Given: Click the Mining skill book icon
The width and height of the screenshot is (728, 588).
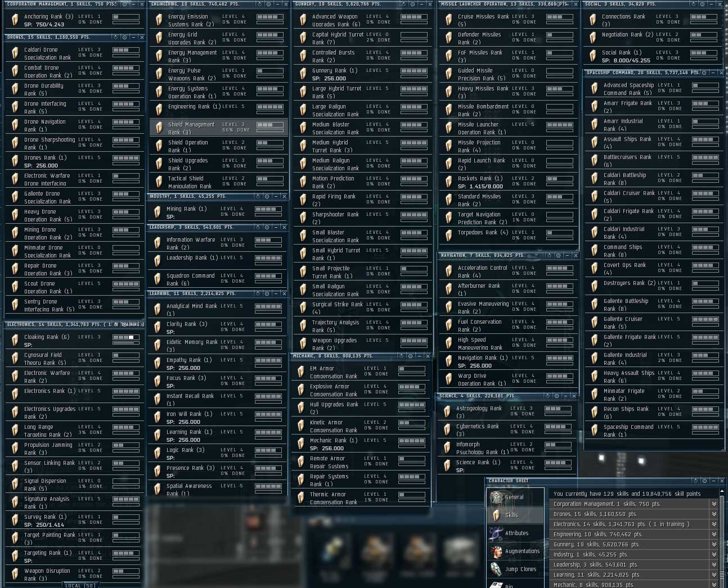Looking at the screenshot, I should point(158,212).
